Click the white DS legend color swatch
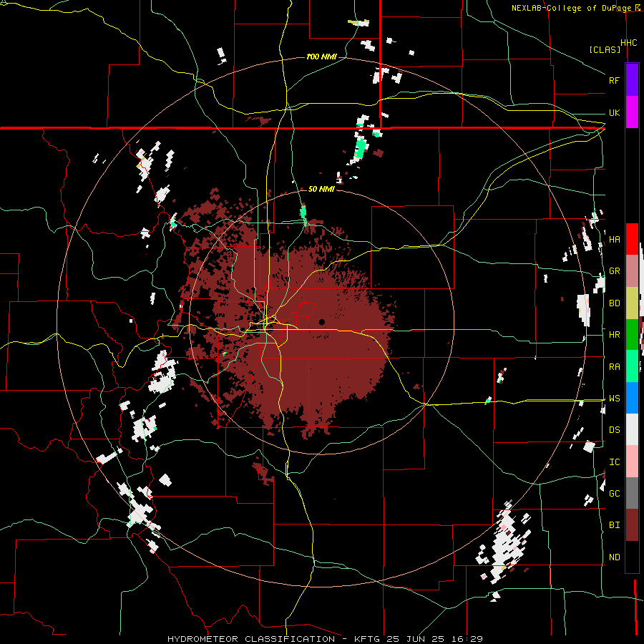Viewport: 644px width, 644px height. [632, 429]
